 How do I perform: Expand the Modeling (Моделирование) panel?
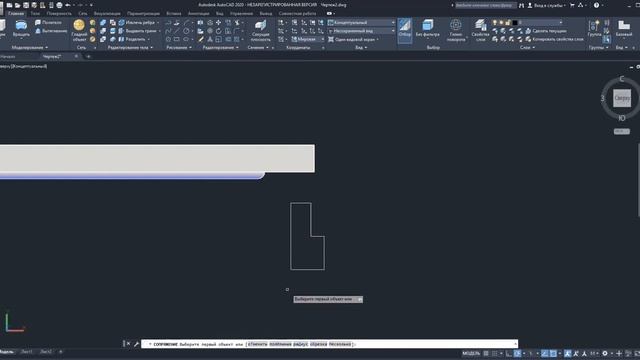[29, 48]
